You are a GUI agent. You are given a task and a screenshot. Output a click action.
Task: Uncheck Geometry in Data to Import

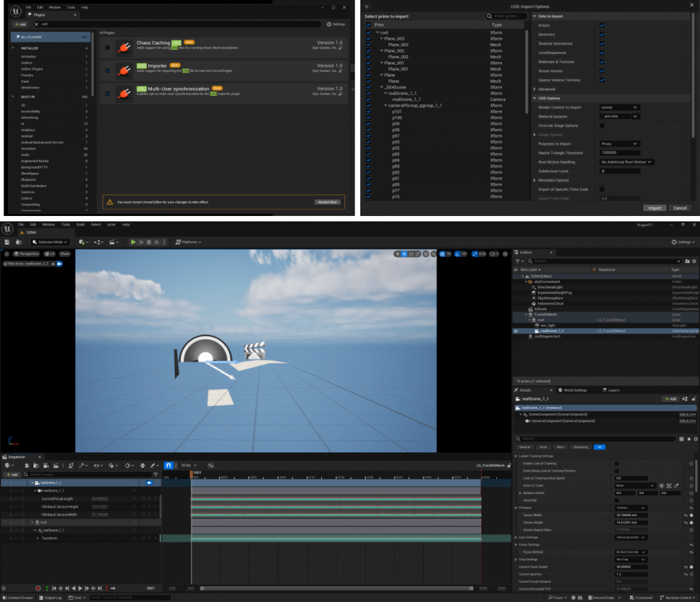tap(602, 34)
